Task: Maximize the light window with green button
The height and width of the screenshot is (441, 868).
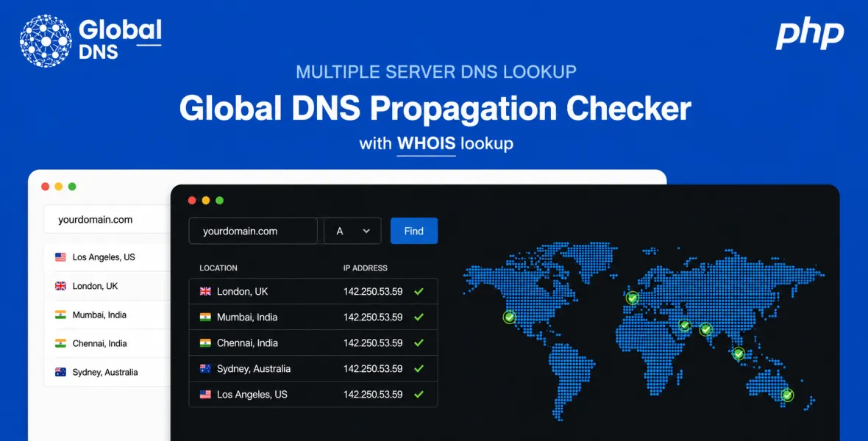Action: pos(72,187)
